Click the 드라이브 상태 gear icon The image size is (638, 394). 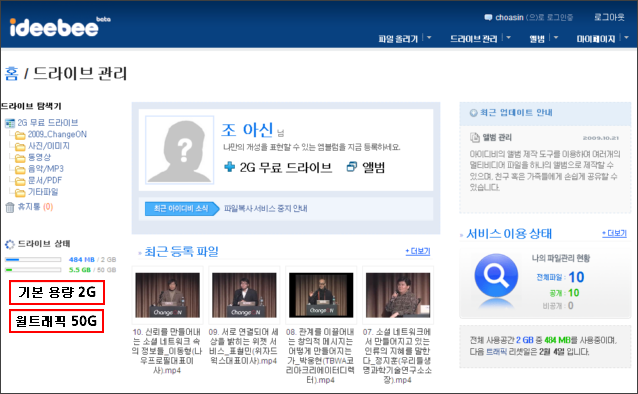[9, 244]
